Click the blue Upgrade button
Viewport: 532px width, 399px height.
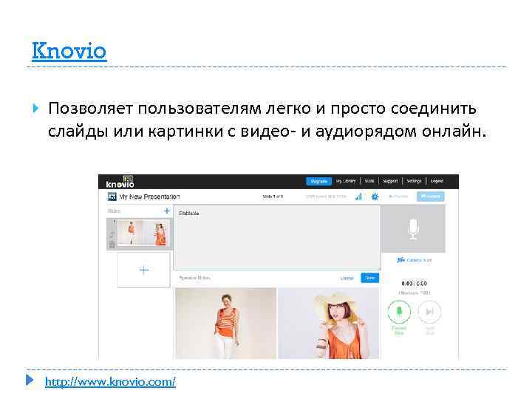tap(318, 181)
